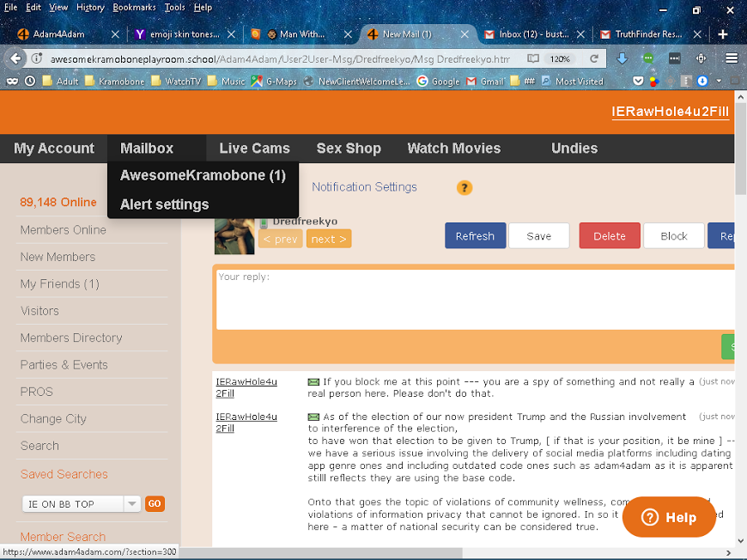The image size is (747, 560).
Task: Open the Pocket icon in the bookmarks bar
Action: point(638,82)
